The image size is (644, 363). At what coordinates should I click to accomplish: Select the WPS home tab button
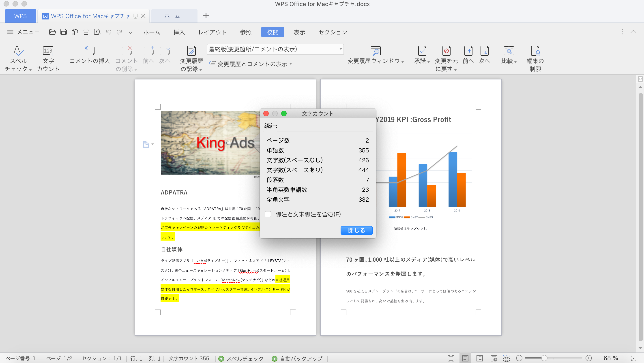click(21, 16)
